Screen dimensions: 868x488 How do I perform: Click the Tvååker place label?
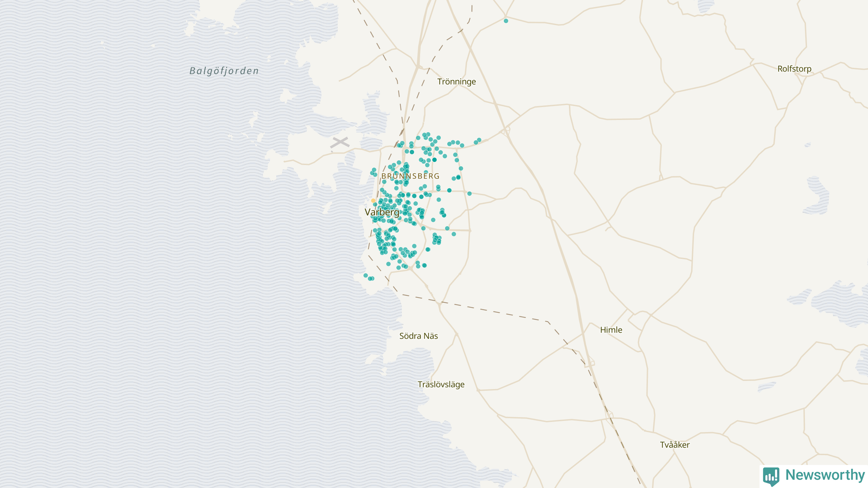[674, 445]
